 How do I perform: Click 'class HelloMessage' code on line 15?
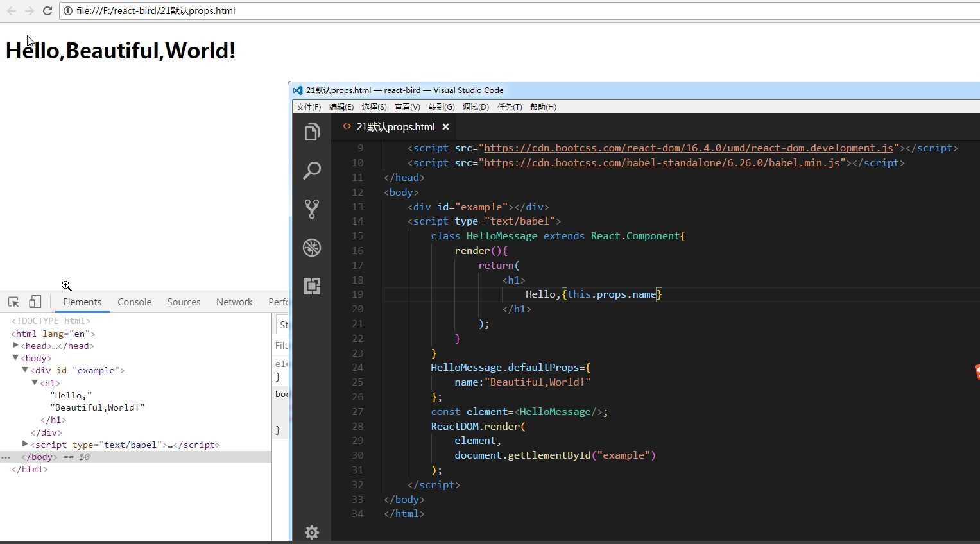pyautogui.click(x=484, y=236)
